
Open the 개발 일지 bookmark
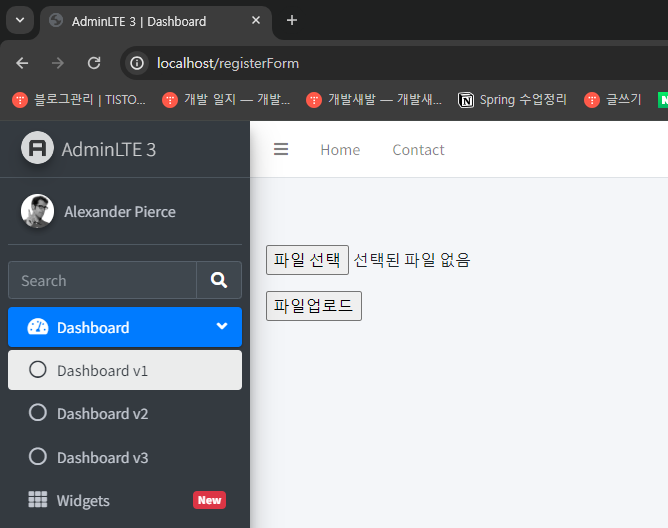226,100
